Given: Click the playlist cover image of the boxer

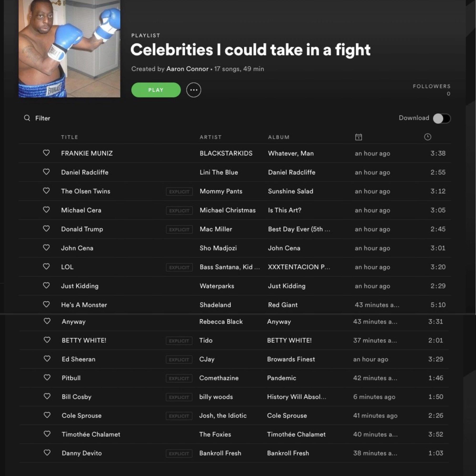Looking at the screenshot, I should [70, 49].
